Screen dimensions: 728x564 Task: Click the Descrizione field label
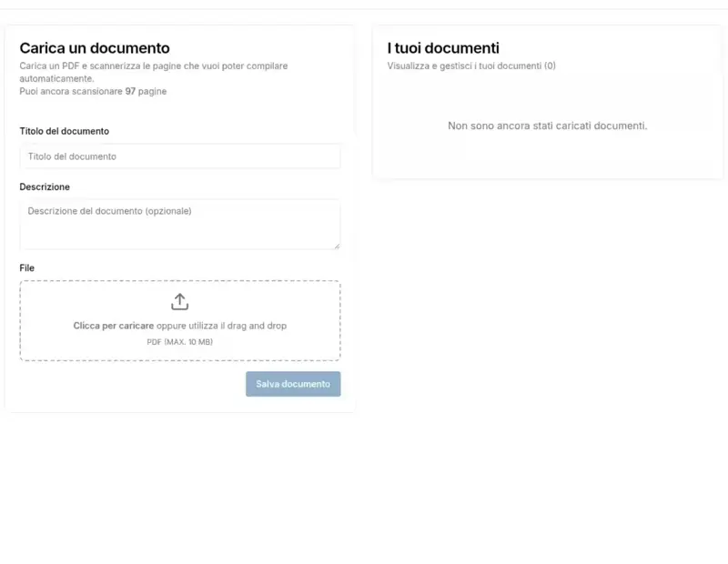point(45,186)
